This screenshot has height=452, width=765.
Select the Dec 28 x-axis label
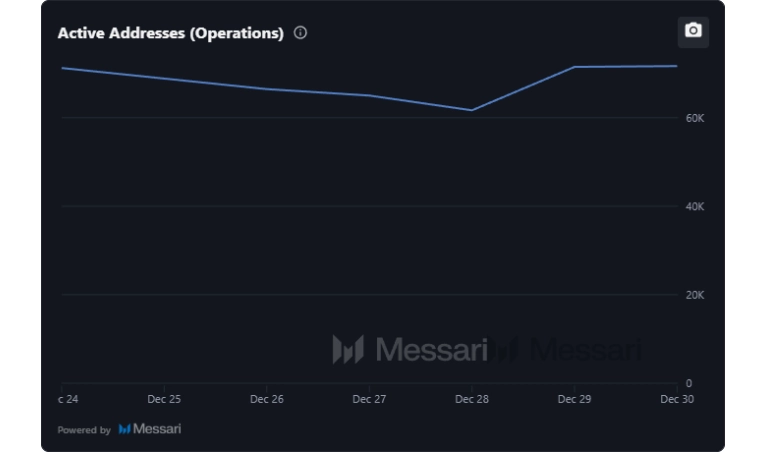tap(472, 399)
